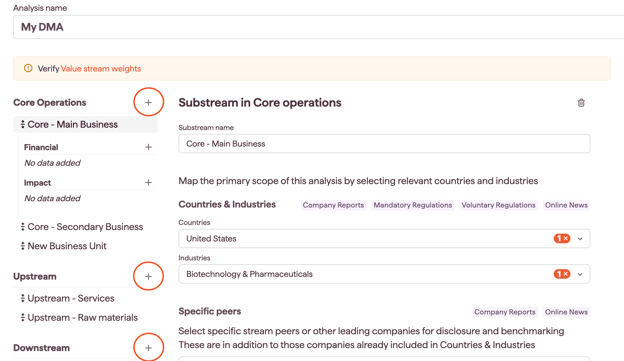Click drag handle of Core - Secondary Business
Image resolution: width=624 pixels, height=361 pixels.
tap(23, 227)
